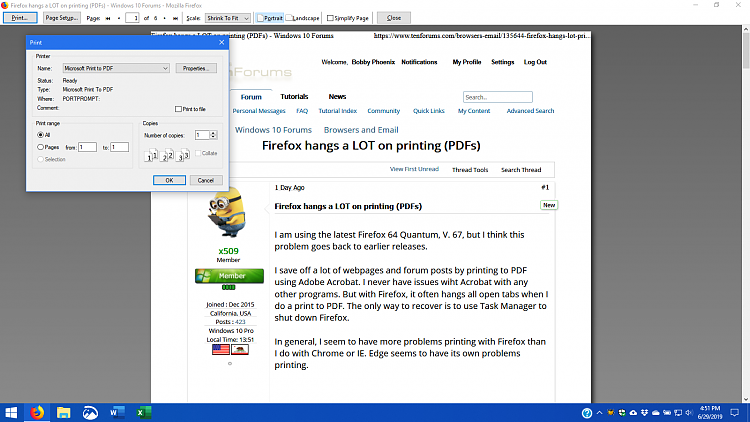Image resolution: width=750 pixels, height=422 pixels.
Task: Open the Action Center notifications icon
Action: tap(735, 412)
